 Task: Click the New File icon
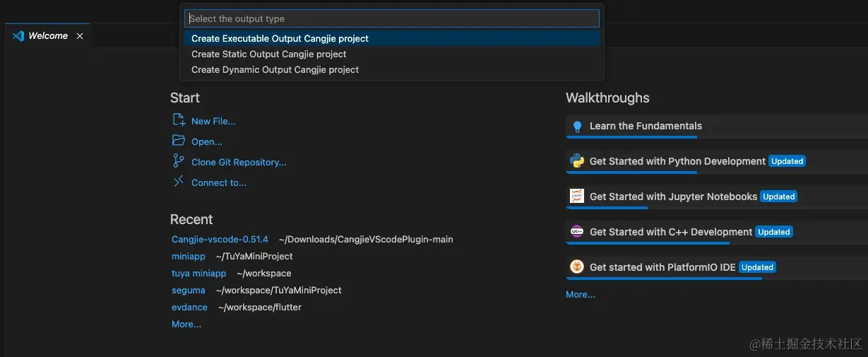[179, 120]
